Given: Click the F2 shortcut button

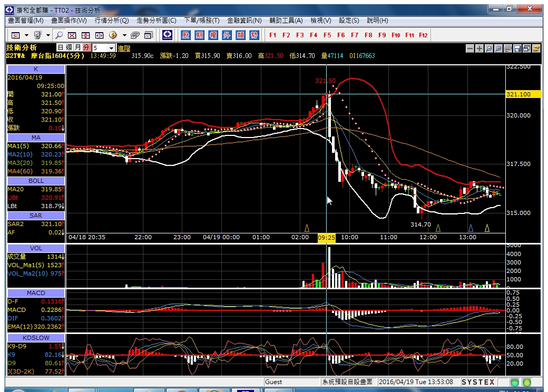Looking at the screenshot, I should 286,35.
